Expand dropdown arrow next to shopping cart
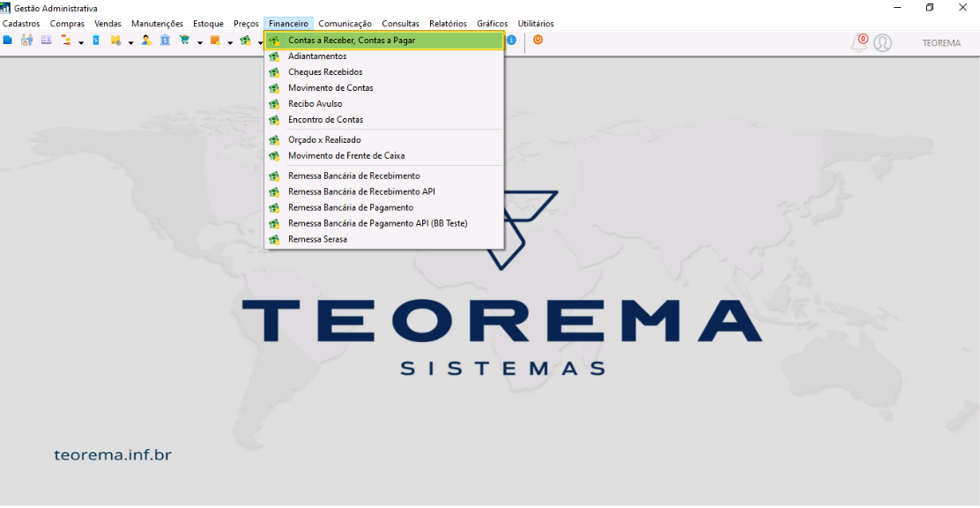 [x=199, y=43]
